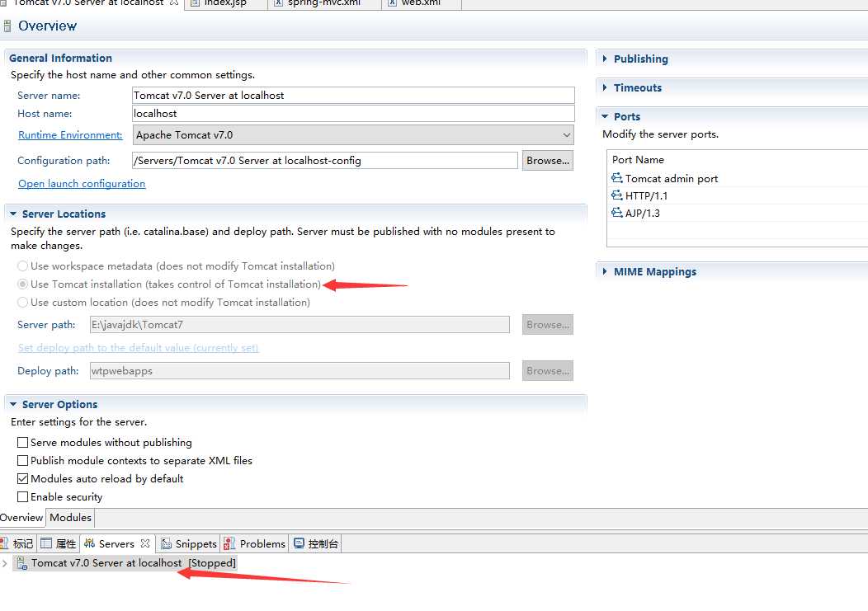Uncheck Modules auto reload by default

(x=23, y=479)
